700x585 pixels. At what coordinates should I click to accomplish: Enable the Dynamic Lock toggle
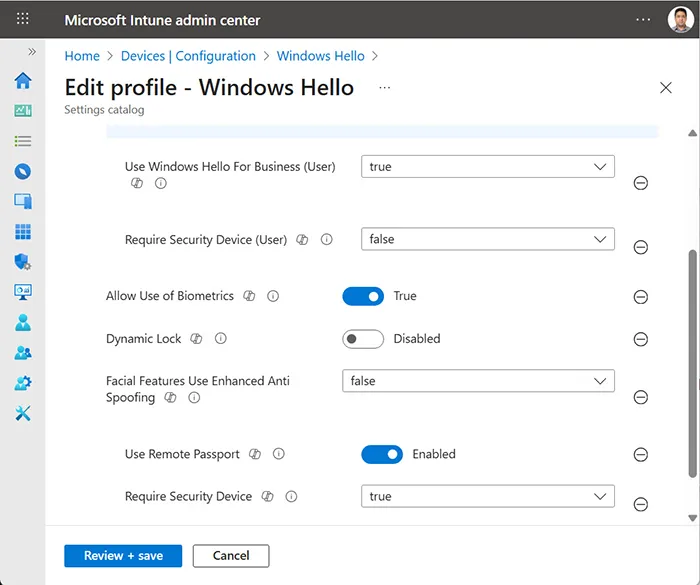pyautogui.click(x=363, y=339)
